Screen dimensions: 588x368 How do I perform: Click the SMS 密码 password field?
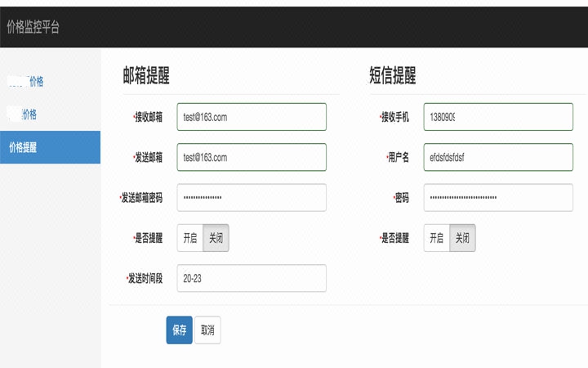click(x=498, y=198)
